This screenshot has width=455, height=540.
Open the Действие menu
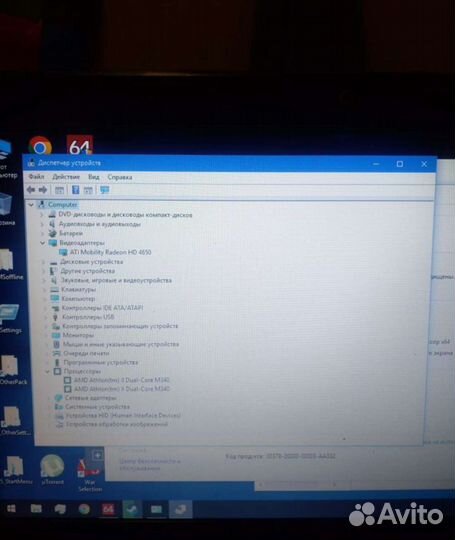(x=66, y=177)
